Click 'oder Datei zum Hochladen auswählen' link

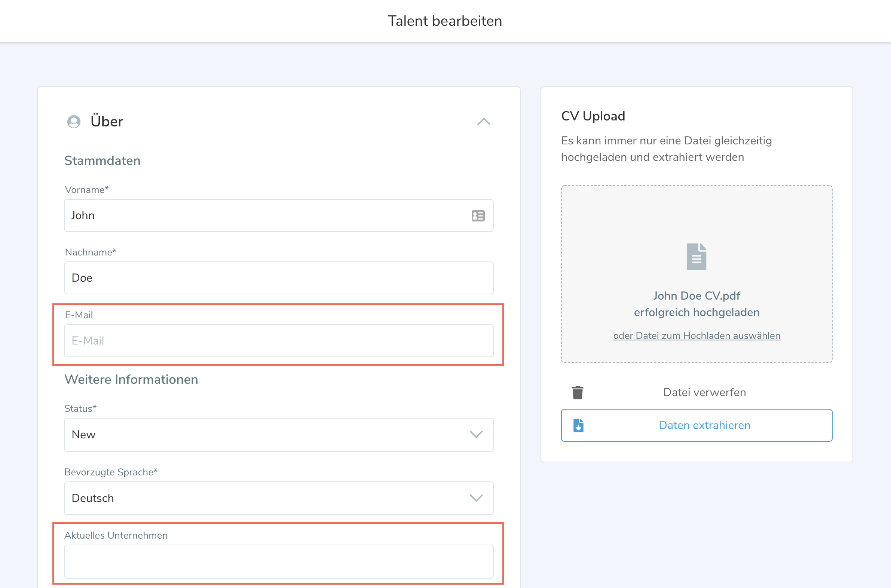[696, 336]
